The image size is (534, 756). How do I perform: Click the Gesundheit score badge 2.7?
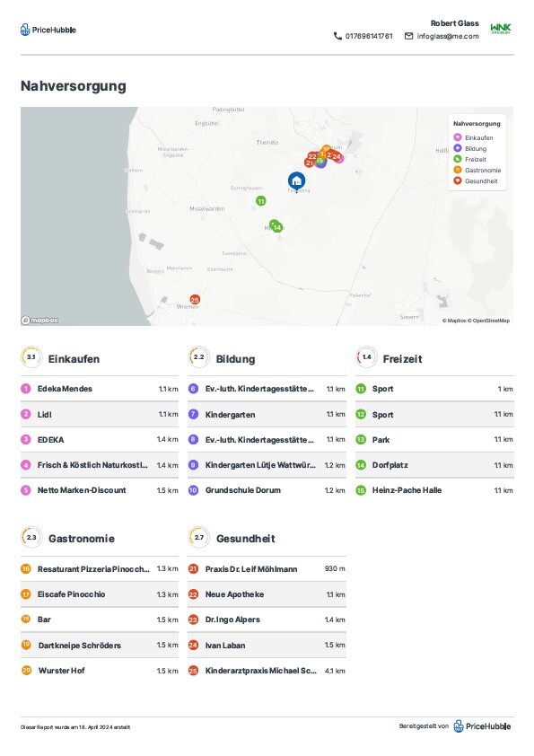click(198, 537)
